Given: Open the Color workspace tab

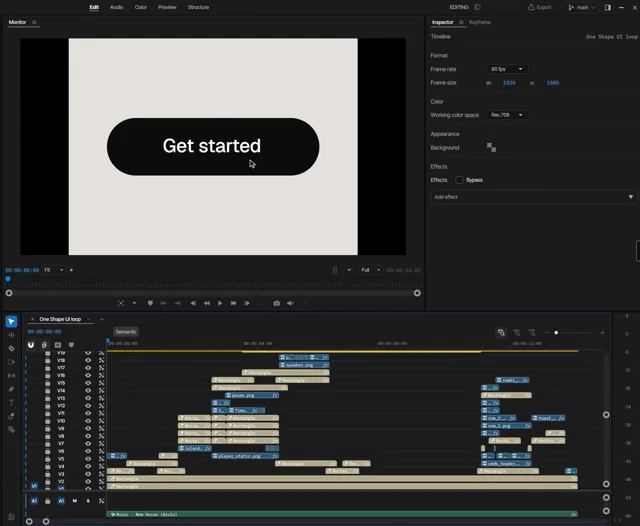Looking at the screenshot, I should coord(141,7).
